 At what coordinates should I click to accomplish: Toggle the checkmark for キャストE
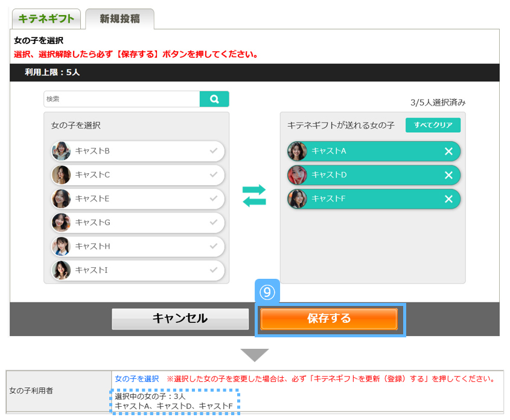214,199
